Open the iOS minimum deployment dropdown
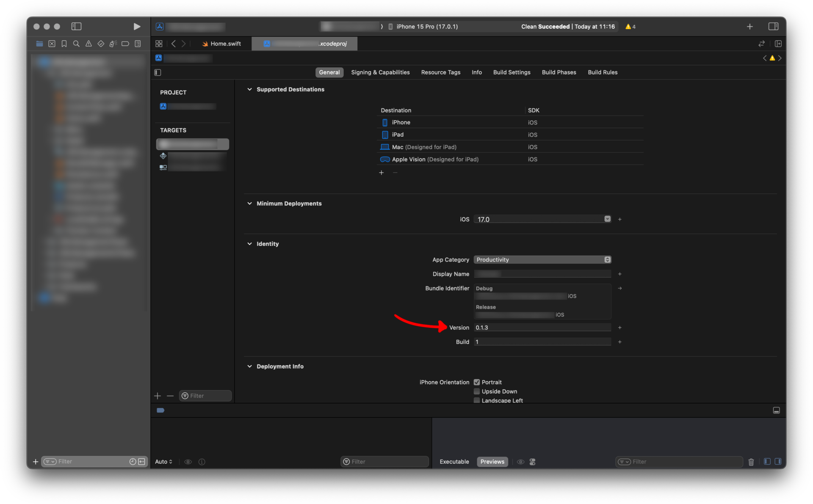Screen dimensions: 813x504 (x=542, y=219)
